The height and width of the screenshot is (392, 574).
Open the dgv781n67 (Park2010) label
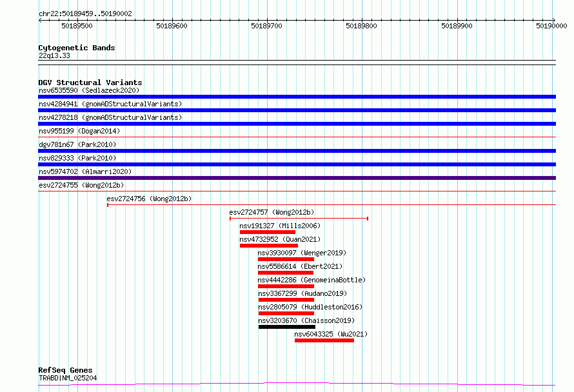(77, 144)
